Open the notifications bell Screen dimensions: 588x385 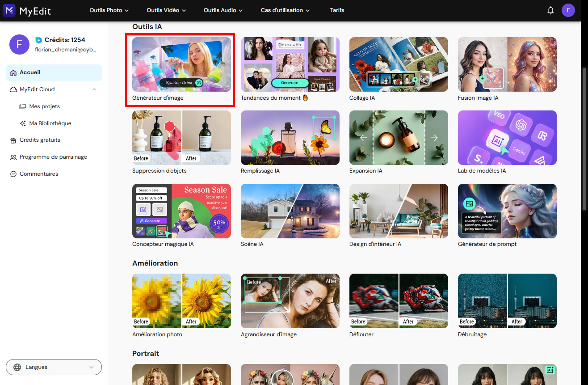[550, 10]
